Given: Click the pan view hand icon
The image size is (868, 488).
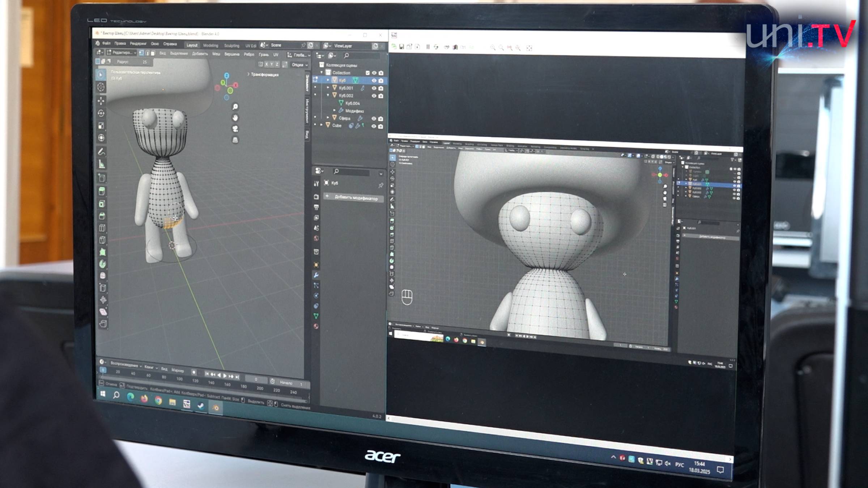Looking at the screenshot, I should pos(235,118).
